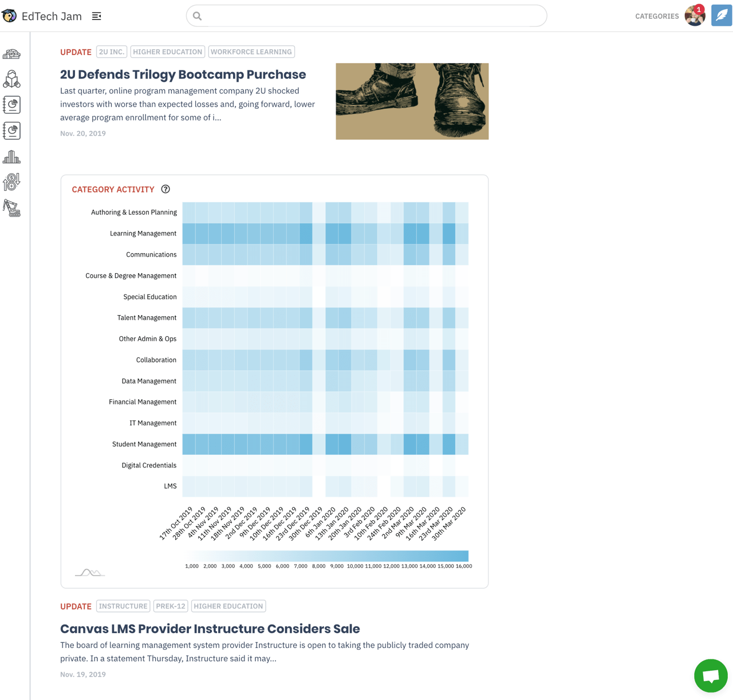Click the UPDATE label above the 2U article
This screenshot has width=733, height=700.
tap(76, 52)
